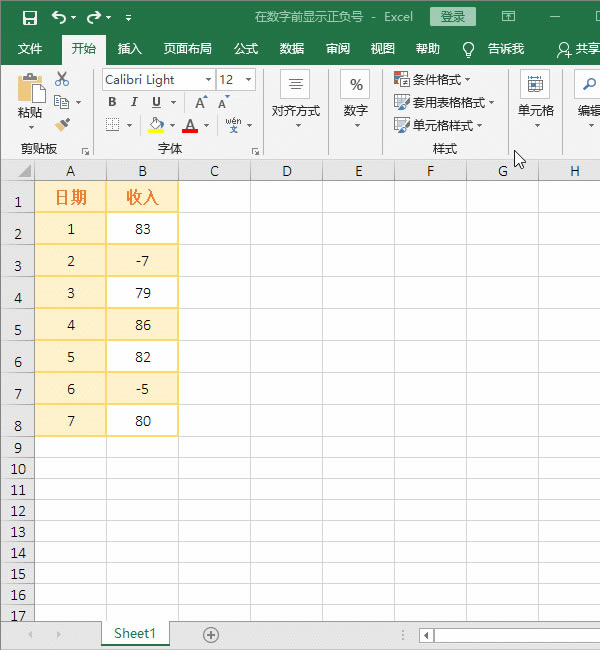Screen dimensions: 600x650
Task: Select the Format Painter brush
Action: [62, 124]
